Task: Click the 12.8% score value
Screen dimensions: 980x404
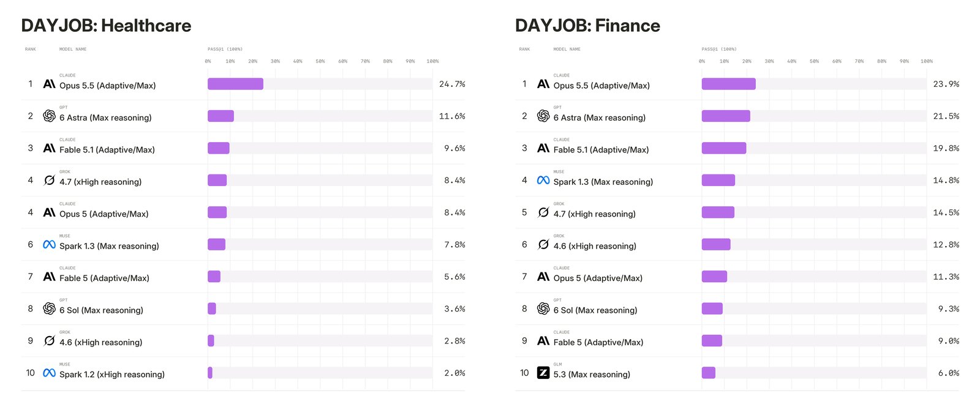Action: pos(946,244)
